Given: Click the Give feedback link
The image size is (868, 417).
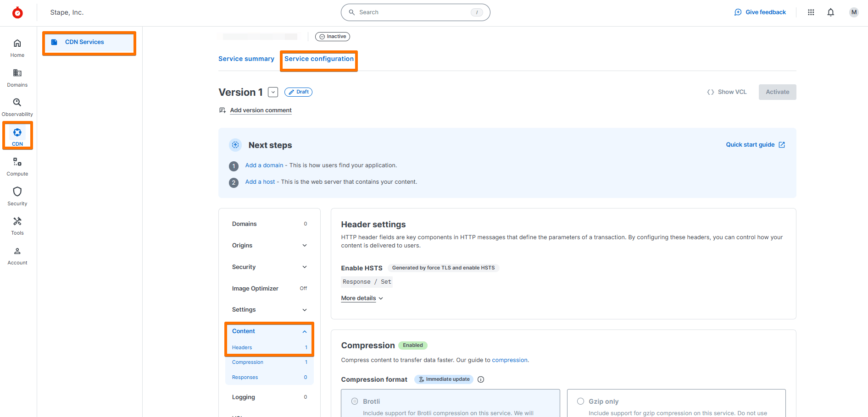Looking at the screenshot, I should click(760, 12).
